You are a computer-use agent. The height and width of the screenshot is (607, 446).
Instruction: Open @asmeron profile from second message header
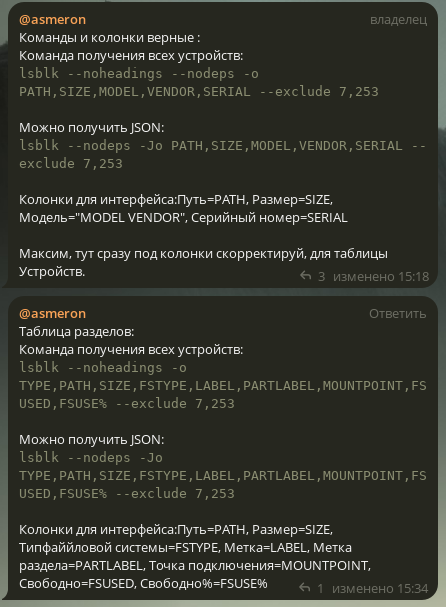coord(52,314)
